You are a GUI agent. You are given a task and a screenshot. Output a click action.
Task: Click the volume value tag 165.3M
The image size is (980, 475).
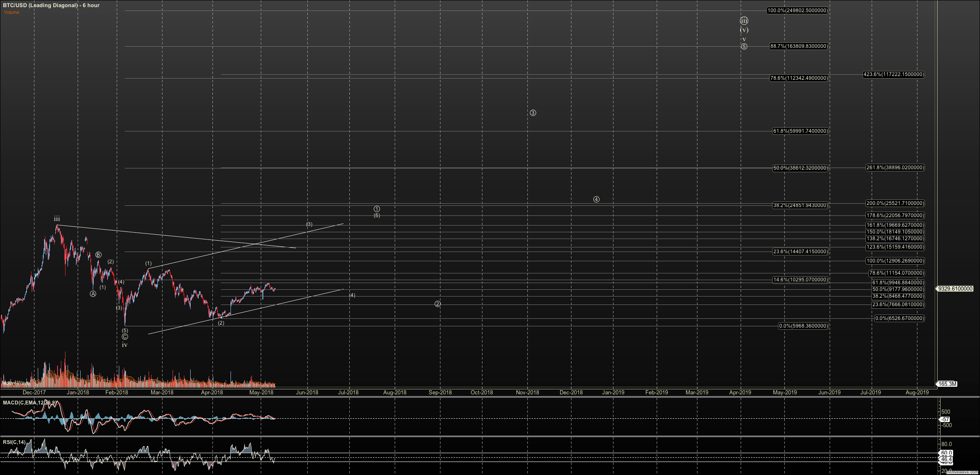click(947, 384)
